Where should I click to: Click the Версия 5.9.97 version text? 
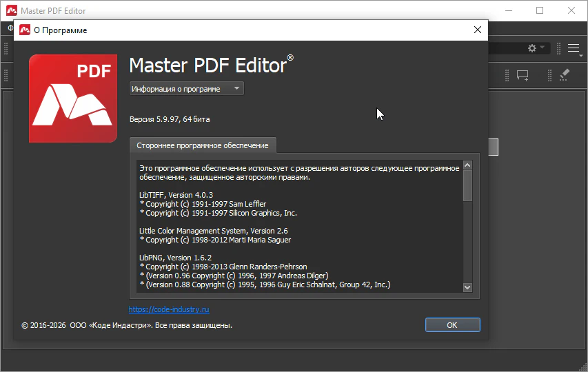click(170, 119)
